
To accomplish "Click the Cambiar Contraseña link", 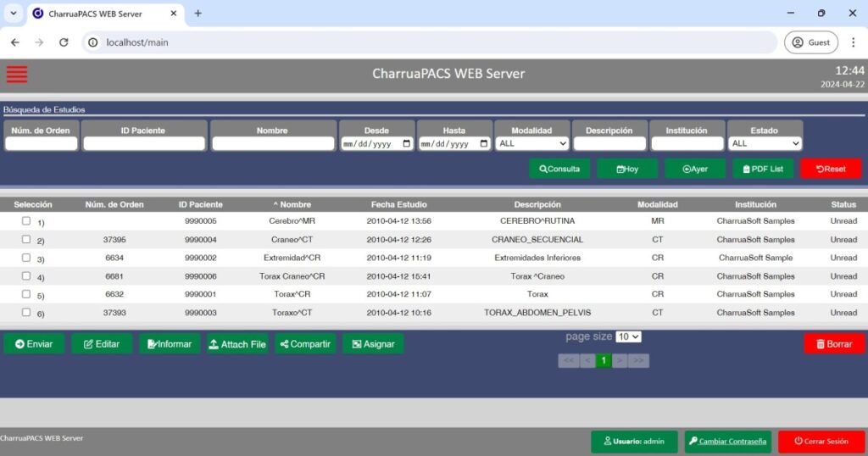I will [x=728, y=442].
